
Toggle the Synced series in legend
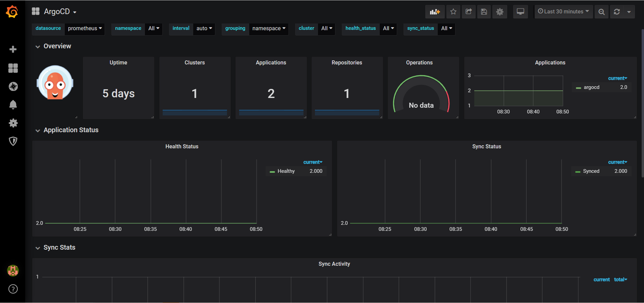591,171
